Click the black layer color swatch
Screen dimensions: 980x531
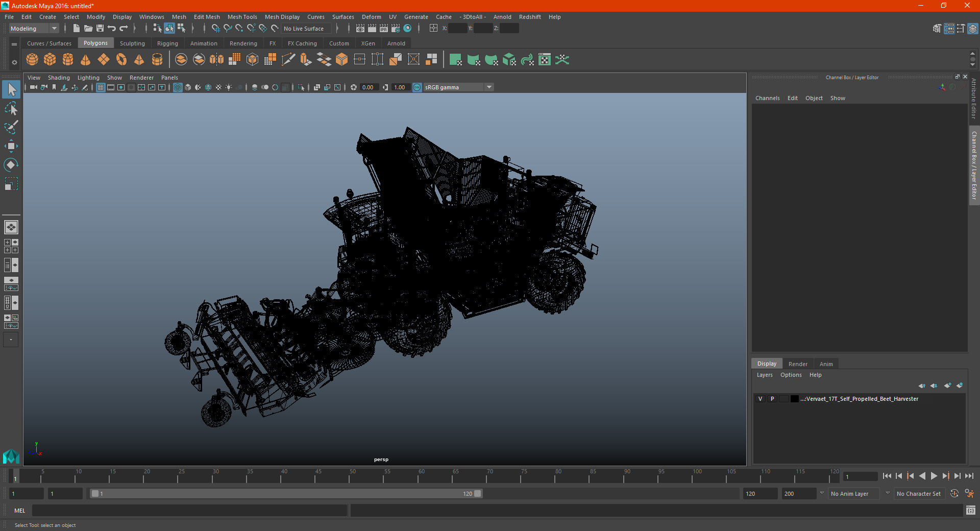click(795, 399)
